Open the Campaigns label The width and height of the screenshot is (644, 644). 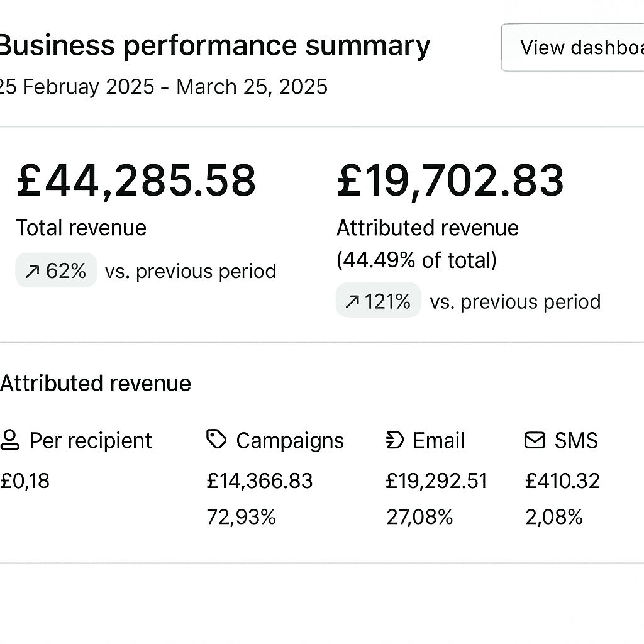(290, 441)
